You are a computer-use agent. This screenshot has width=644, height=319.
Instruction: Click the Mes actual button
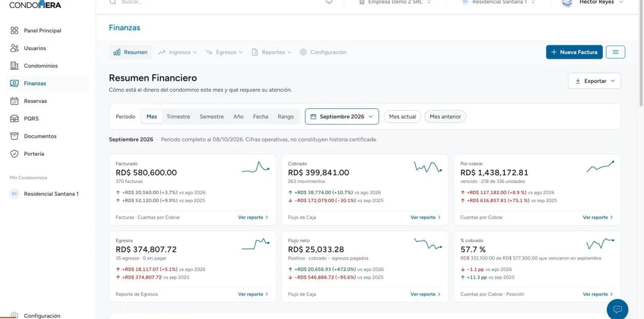click(x=402, y=116)
